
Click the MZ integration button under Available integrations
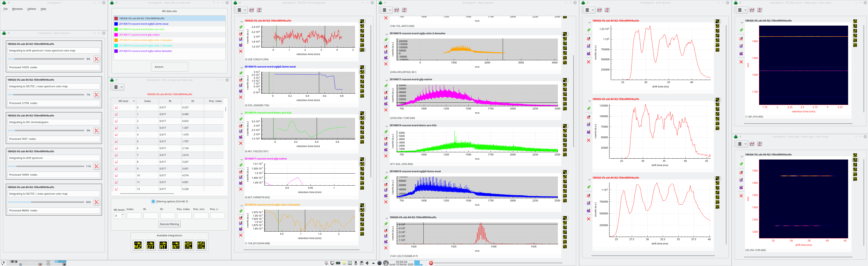pyautogui.click(x=138, y=245)
